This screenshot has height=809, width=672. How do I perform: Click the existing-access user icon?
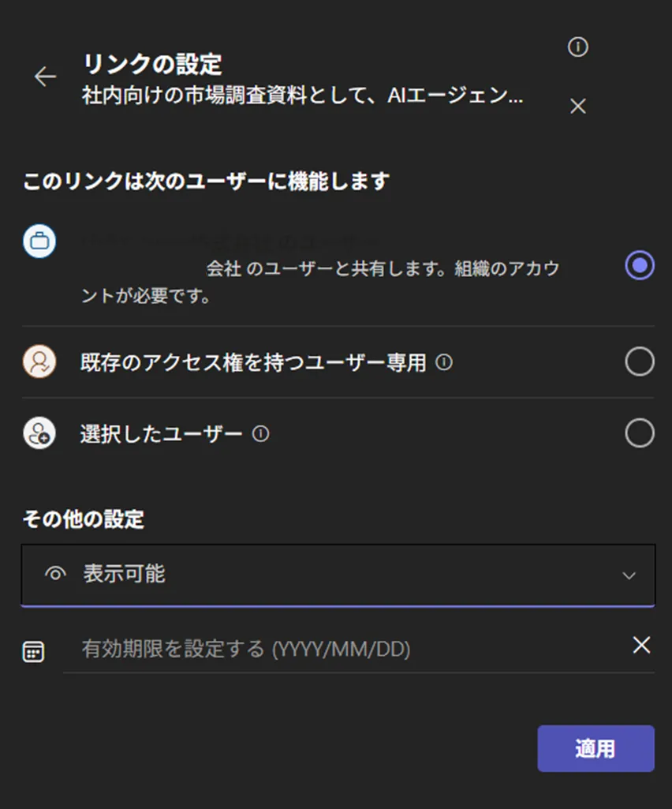[x=39, y=361]
